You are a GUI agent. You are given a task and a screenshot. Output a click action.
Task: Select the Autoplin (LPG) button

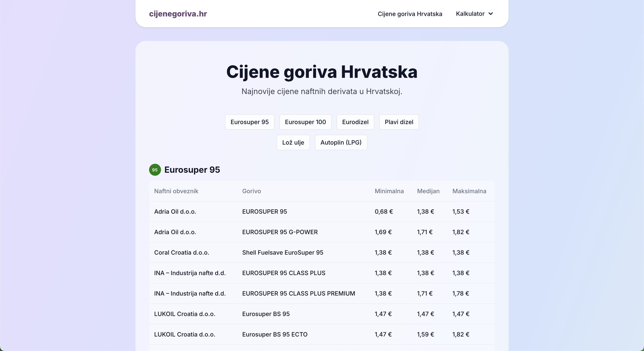tap(341, 142)
